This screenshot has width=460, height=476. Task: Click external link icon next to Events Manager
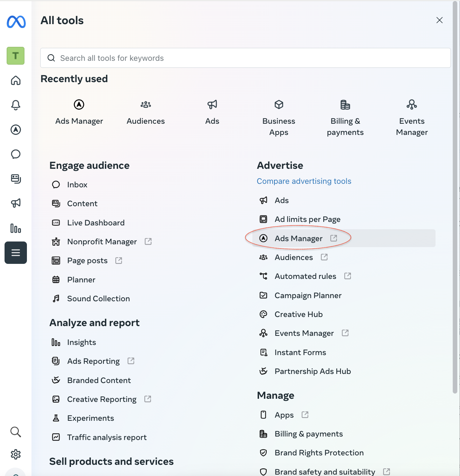point(345,333)
